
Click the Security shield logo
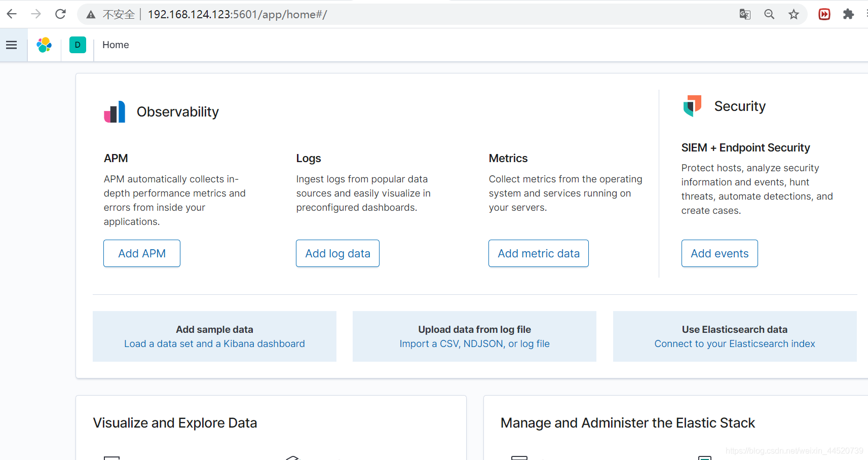point(692,106)
